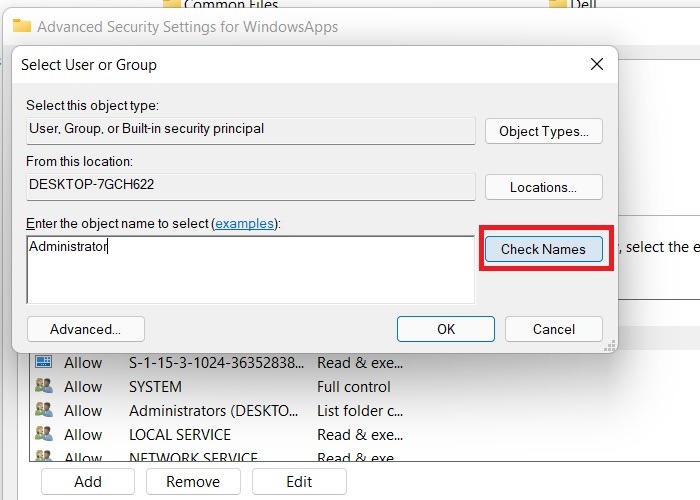
Task: Click the DESKTOP-7GCH622 location field
Action: 250,186
